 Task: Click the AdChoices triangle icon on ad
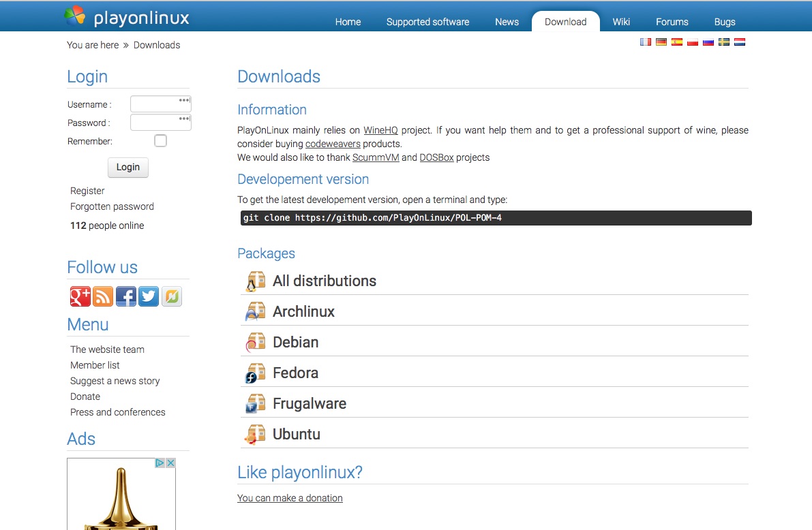tap(160, 463)
